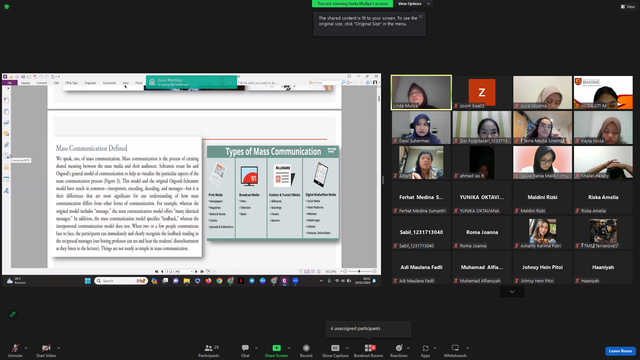
Task: Click the page number field in PDF footer
Action: coord(179,271)
